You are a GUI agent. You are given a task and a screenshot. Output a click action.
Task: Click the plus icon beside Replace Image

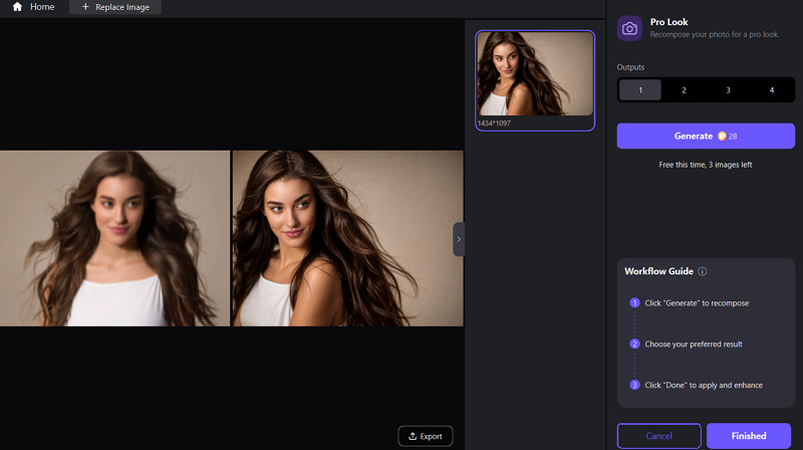[x=86, y=7]
